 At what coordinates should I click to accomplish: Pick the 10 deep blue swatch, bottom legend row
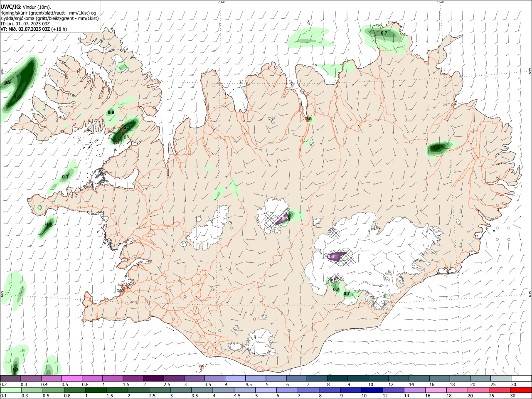click(372, 390)
